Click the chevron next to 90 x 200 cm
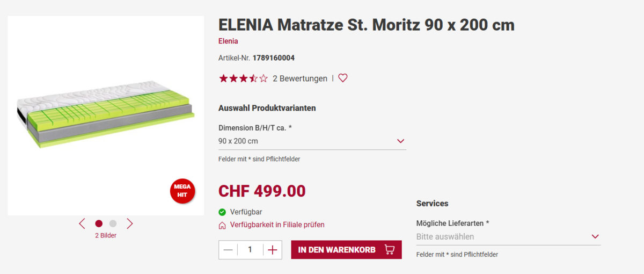644x274 pixels. click(400, 141)
